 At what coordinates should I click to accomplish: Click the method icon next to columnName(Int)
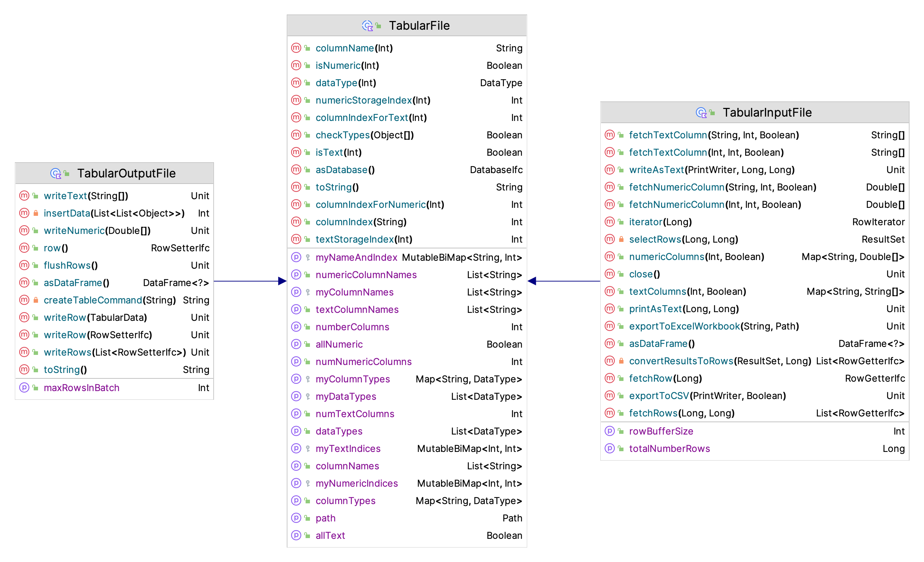pyautogui.click(x=296, y=48)
